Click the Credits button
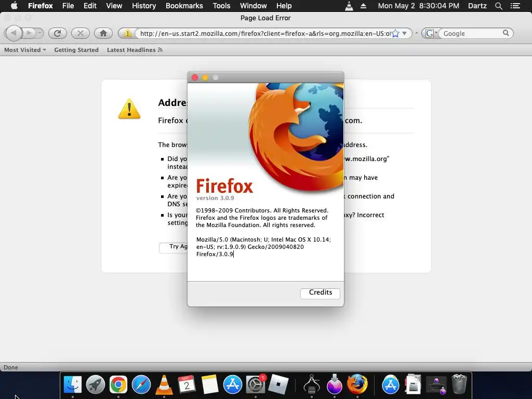The height and width of the screenshot is (399, 532). 320,293
